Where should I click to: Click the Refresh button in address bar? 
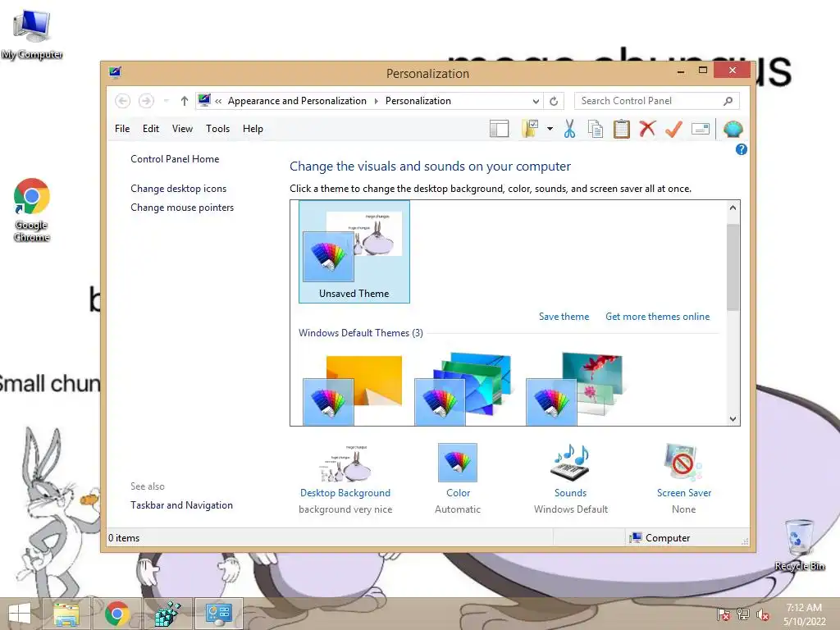[554, 101]
